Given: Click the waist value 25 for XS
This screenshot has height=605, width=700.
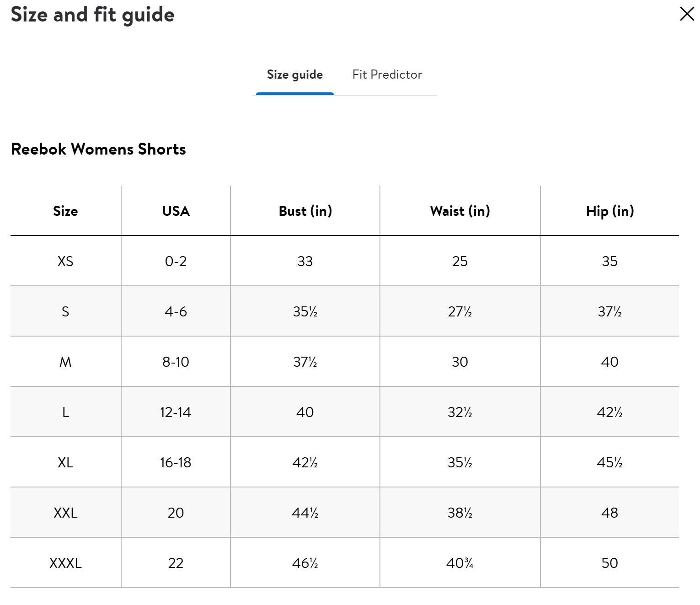Looking at the screenshot, I should click(x=460, y=261).
